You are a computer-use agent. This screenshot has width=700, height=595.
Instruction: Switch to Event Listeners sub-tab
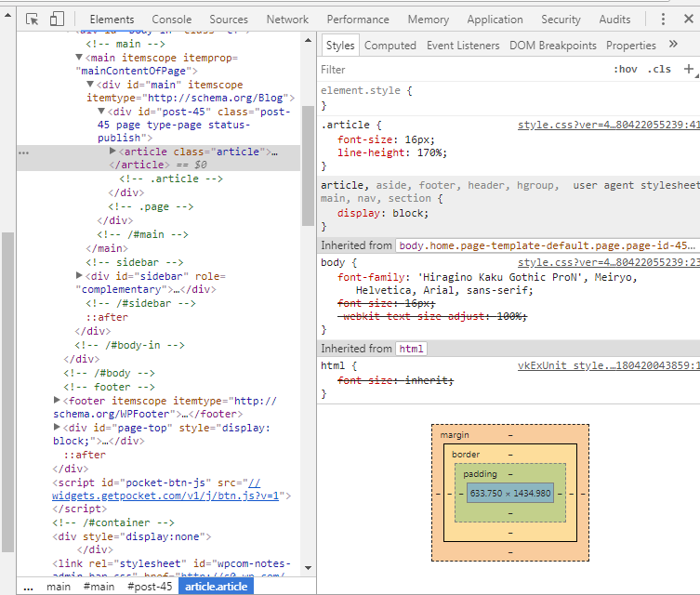click(463, 45)
